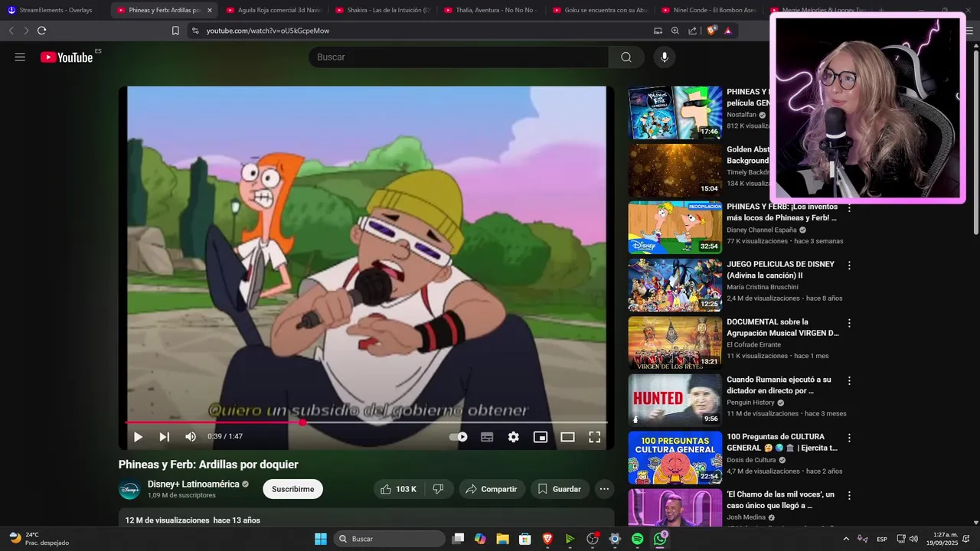Open the taskbar weather widget 24°C
980x551 pixels.
coord(40,539)
